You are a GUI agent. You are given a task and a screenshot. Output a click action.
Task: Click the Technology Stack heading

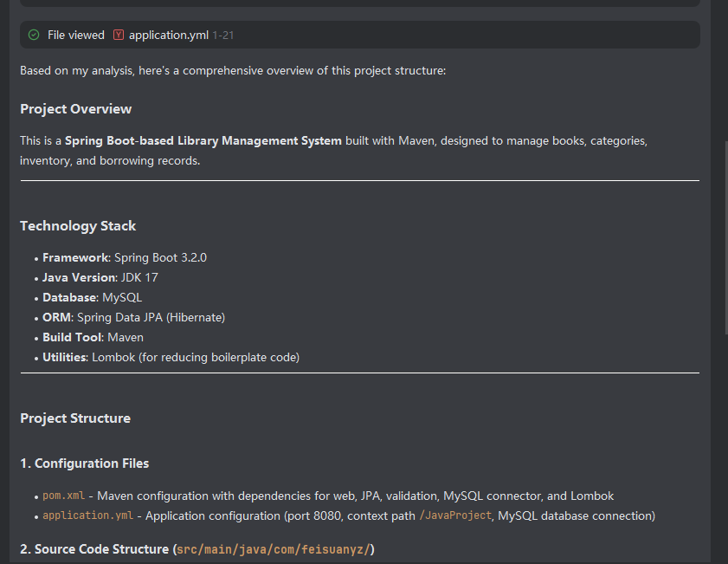pos(78,226)
